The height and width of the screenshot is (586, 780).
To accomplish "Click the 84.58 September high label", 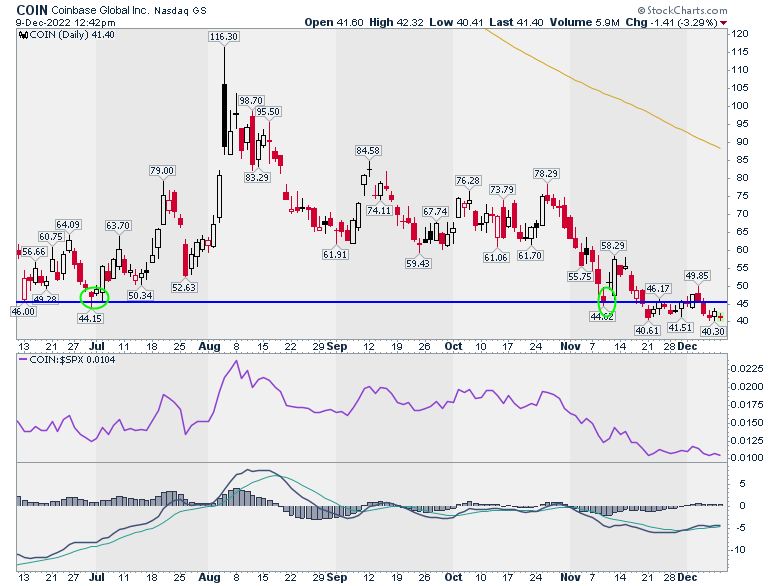I will 368,150.
